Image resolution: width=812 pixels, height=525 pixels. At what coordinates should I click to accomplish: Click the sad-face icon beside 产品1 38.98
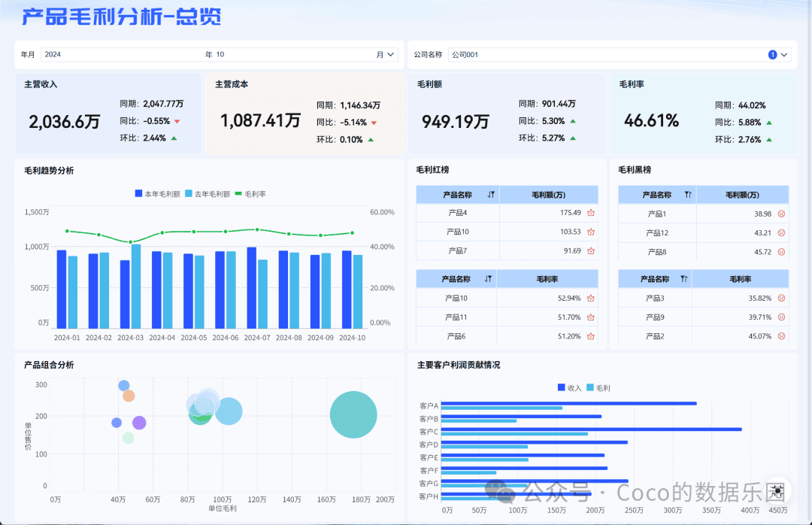pos(781,214)
